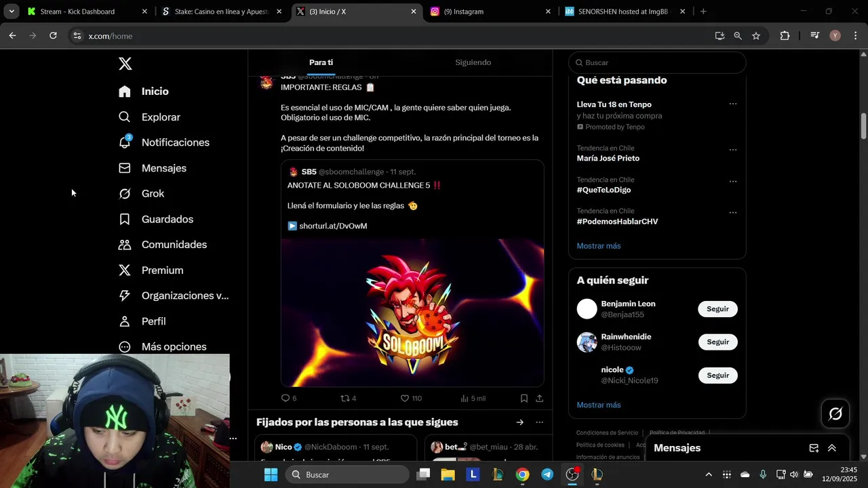Open the floating Grok button
The height and width of the screenshot is (488, 868).
coord(835,414)
